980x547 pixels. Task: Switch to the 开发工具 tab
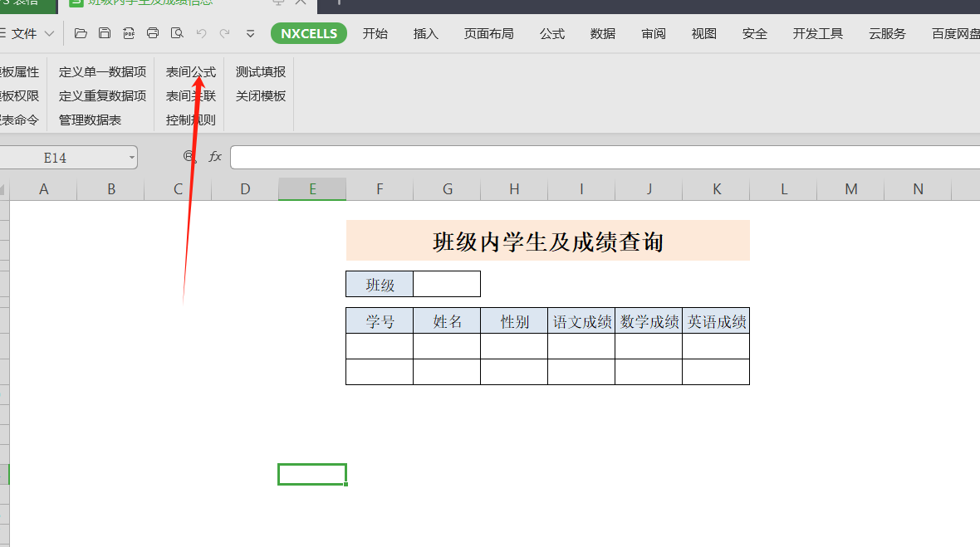(x=817, y=34)
